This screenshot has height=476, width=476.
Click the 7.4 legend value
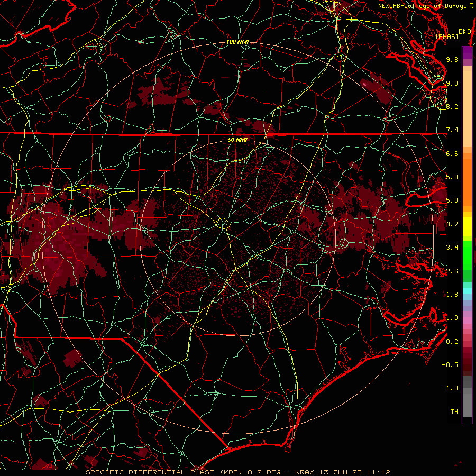452,130
